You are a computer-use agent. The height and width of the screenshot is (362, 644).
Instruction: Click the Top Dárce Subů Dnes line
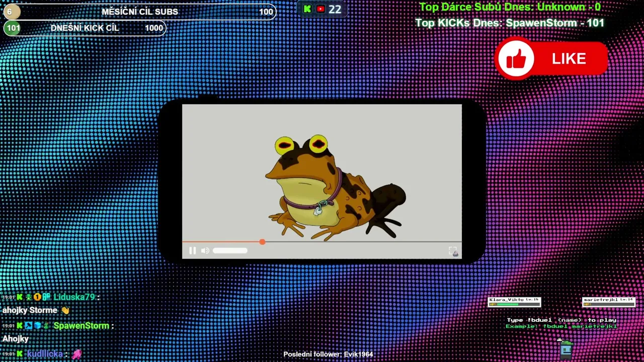[x=510, y=7]
